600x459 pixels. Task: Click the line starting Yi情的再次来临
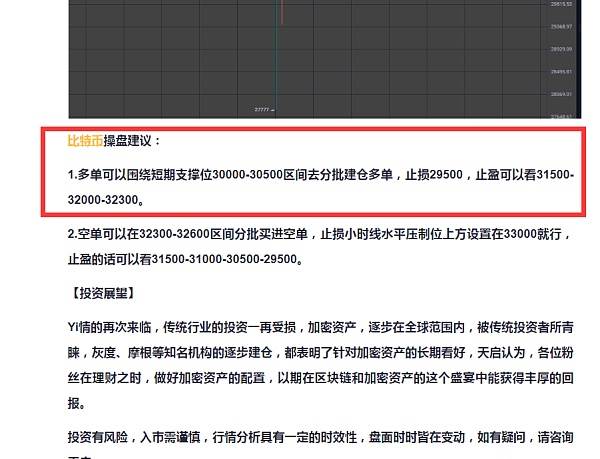tap(321, 327)
